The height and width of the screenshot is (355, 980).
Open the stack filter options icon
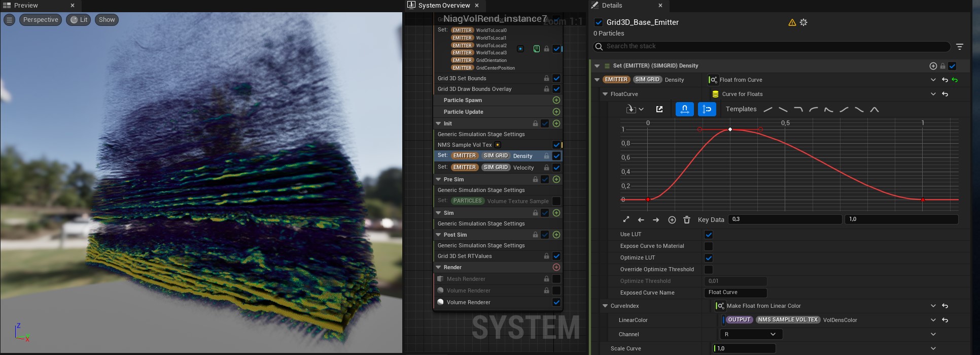tap(960, 46)
